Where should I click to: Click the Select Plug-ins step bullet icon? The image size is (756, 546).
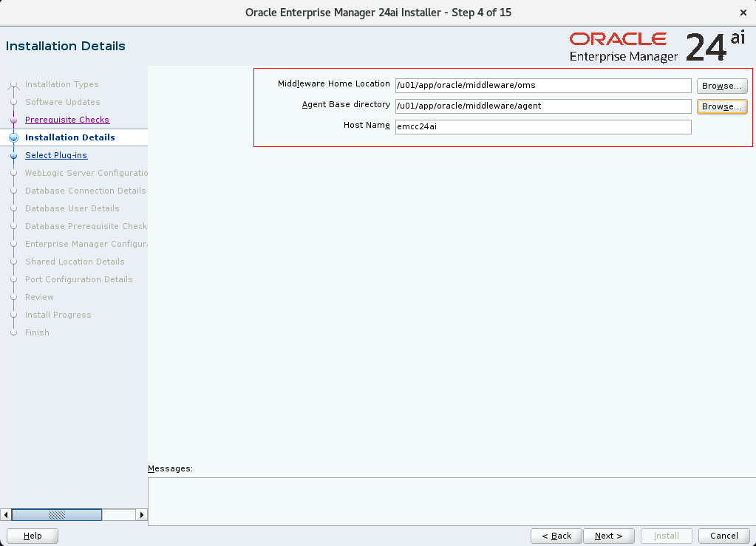coord(14,156)
